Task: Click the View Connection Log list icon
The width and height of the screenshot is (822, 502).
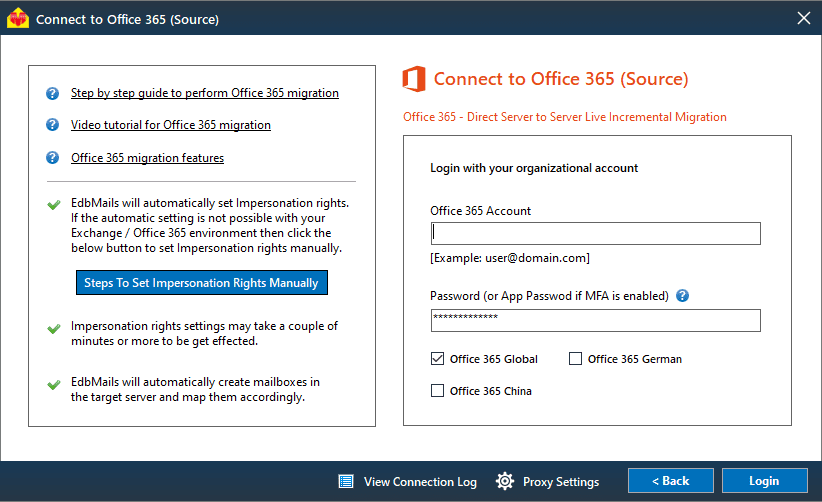Action: [346, 481]
